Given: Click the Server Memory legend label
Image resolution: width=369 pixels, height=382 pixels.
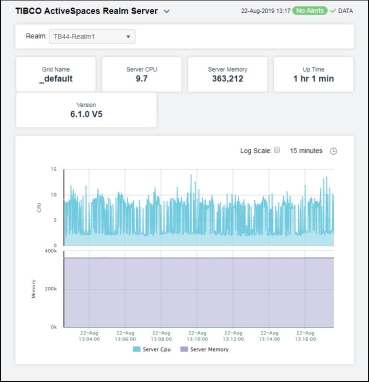Looking at the screenshot, I should tap(209, 349).
